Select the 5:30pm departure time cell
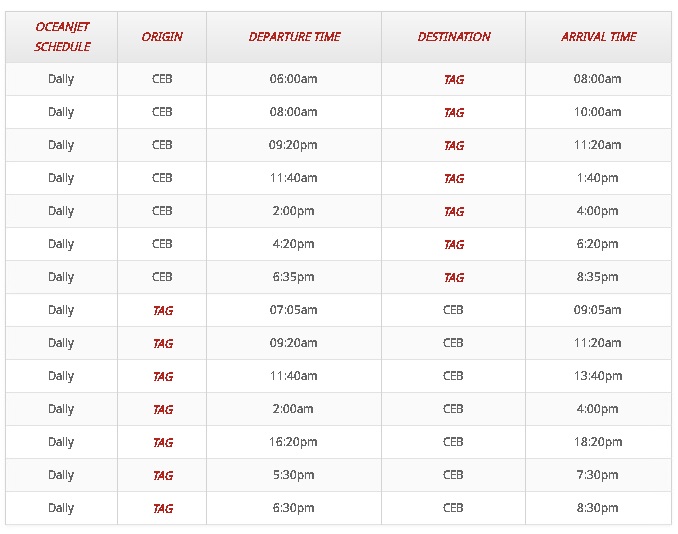This screenshot has width=678, height=534. [294, 475]
